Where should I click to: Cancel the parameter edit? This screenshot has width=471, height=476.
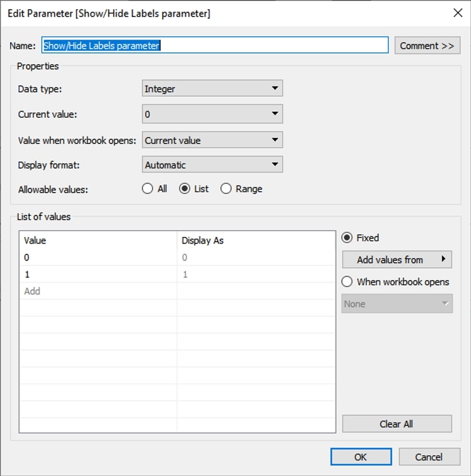429,457
